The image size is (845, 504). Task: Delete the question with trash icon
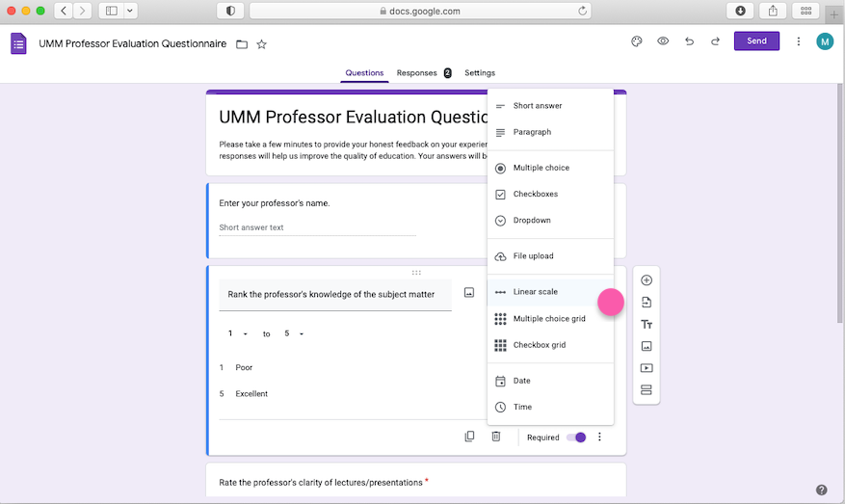(x=496, y=437)
